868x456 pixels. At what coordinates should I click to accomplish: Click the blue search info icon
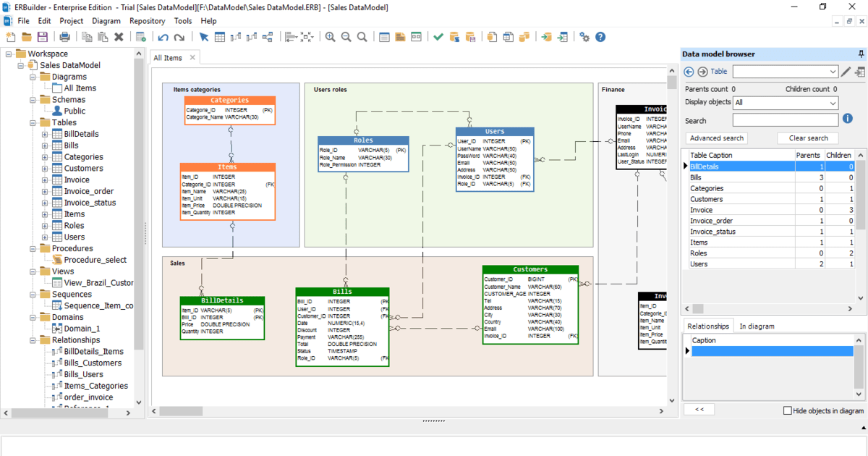pos(848,119)
